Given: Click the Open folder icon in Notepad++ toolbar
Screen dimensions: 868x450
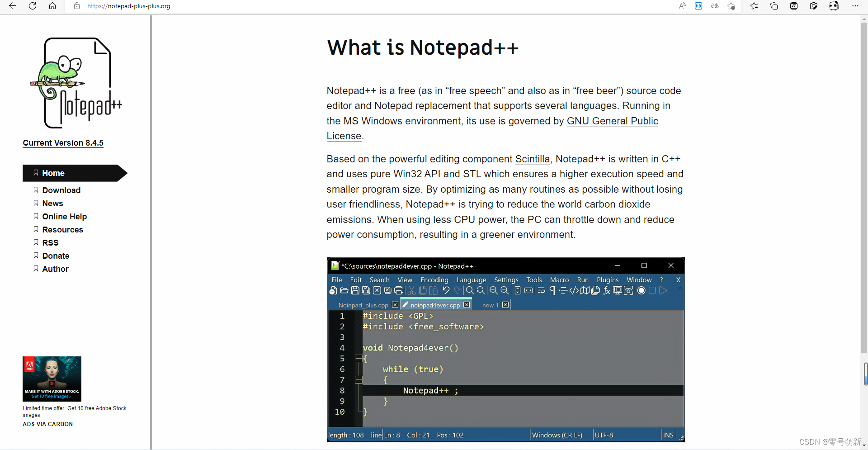Looking at the screenshot, I should (344, 290).
